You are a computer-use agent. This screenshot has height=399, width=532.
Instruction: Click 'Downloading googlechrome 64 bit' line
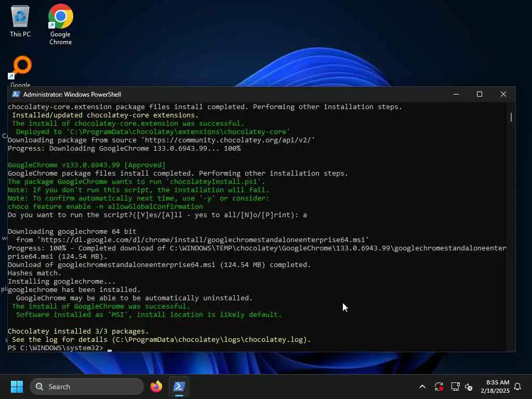(72, 231)
